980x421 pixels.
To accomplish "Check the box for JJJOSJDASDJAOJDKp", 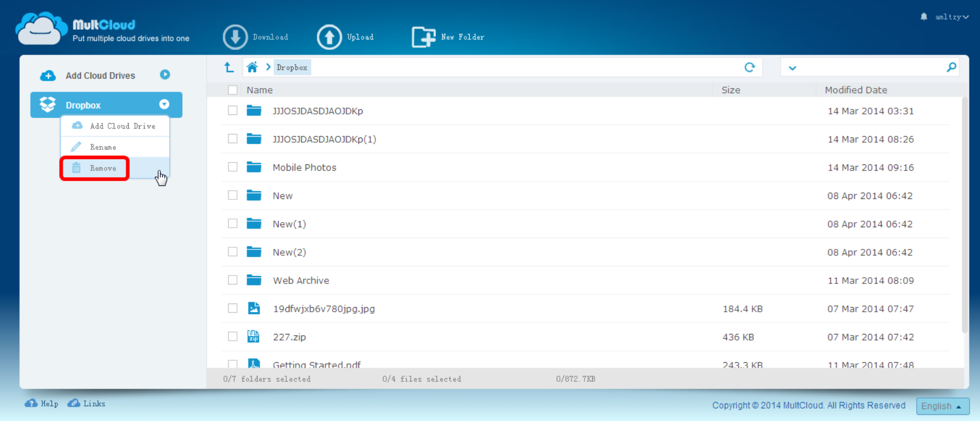I will pyautogui.click(x=233, y=111).
